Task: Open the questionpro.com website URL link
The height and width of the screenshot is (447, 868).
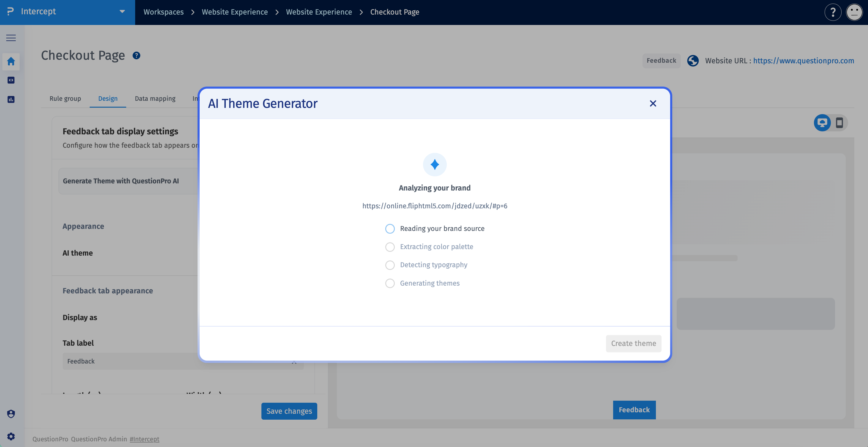Action: pyautogui.click(x=803, y=61)
